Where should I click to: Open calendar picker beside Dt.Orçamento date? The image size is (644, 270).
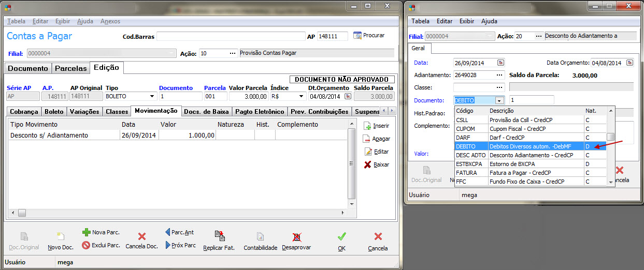(344, 96)
